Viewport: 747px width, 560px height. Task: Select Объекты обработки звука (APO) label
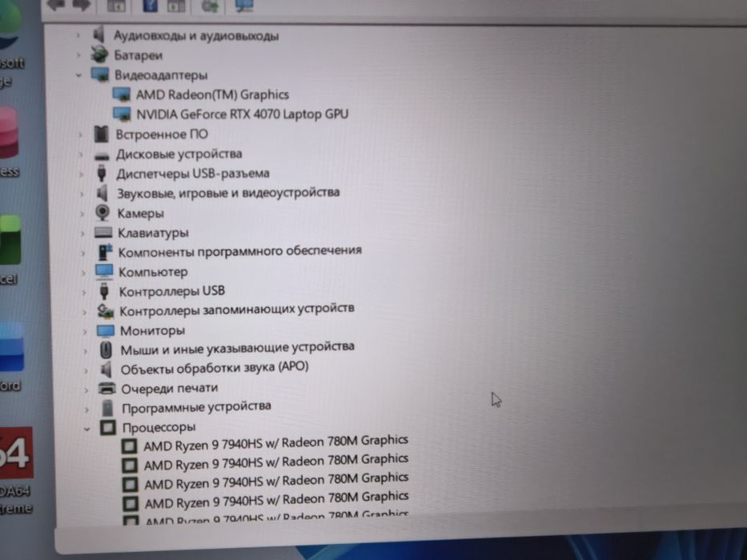click(x=215, y=368)
